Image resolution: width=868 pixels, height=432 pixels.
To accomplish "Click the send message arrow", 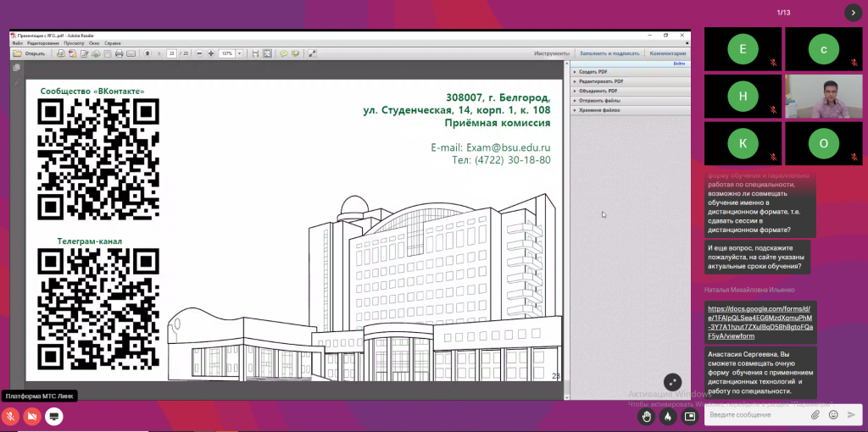I will click(x=851, y=414).
